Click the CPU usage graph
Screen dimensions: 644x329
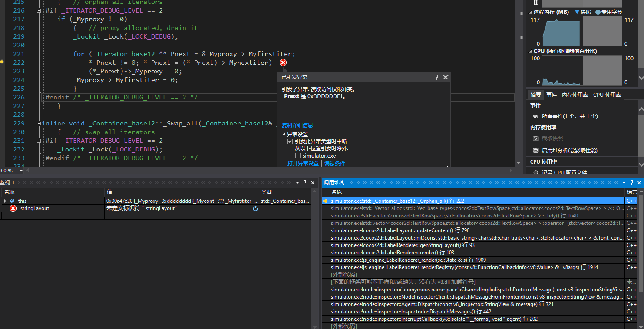click(x=582, y=70)
